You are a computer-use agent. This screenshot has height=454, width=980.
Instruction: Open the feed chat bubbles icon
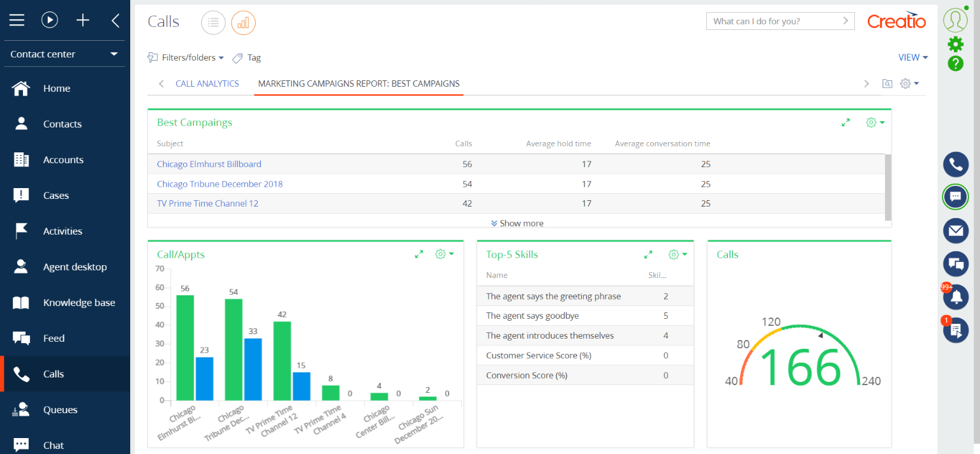coord(955,263)
